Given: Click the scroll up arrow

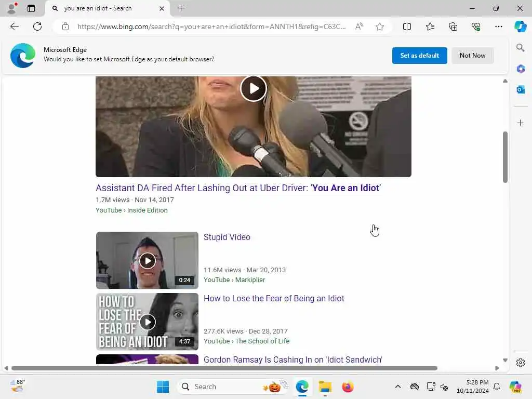Looking at the screenshot, I should (x=505, y=81).
